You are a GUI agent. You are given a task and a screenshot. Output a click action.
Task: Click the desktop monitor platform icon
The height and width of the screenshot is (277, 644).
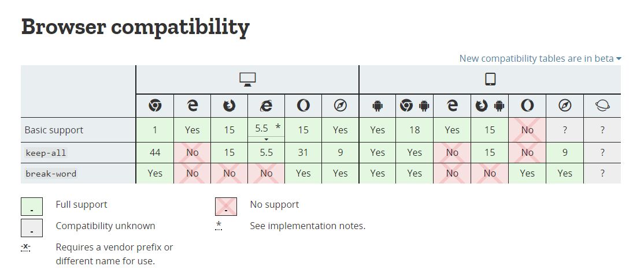pos(247,79)
